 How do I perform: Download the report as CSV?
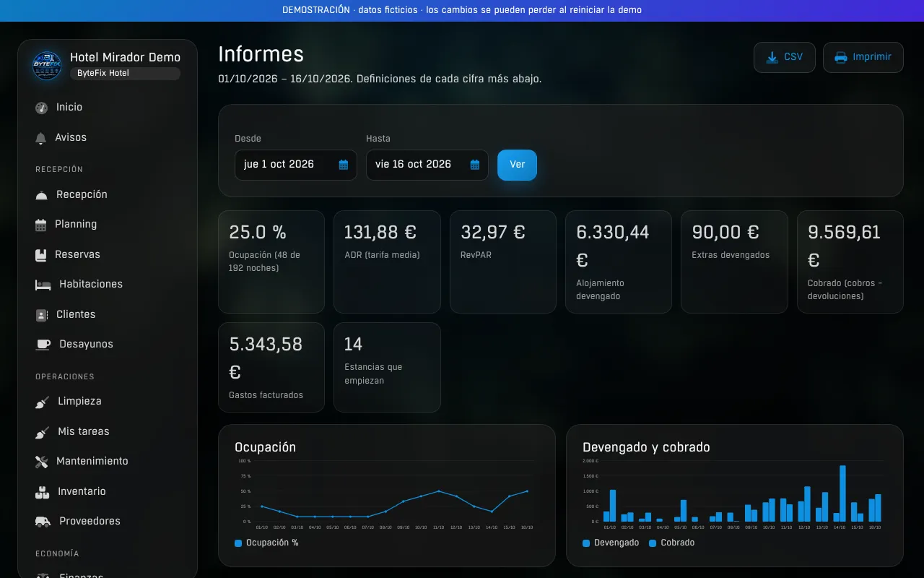785,57
